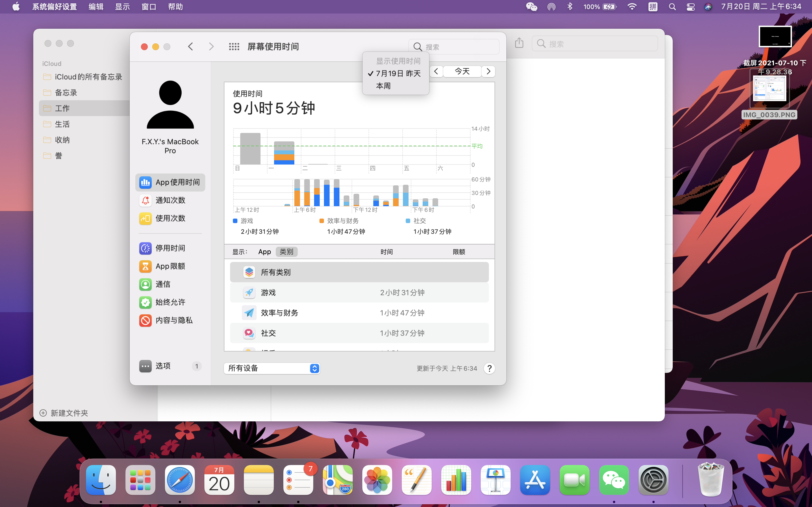812x507 pixels.
Task: Click Monday's bar in weekly chart
Action: point(284,153)
